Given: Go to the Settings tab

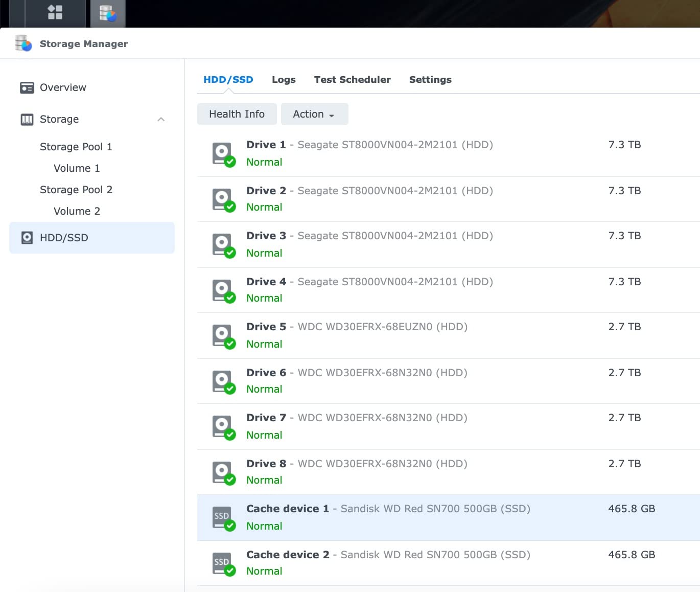Looking at the screenshot, I should (430, 80).
